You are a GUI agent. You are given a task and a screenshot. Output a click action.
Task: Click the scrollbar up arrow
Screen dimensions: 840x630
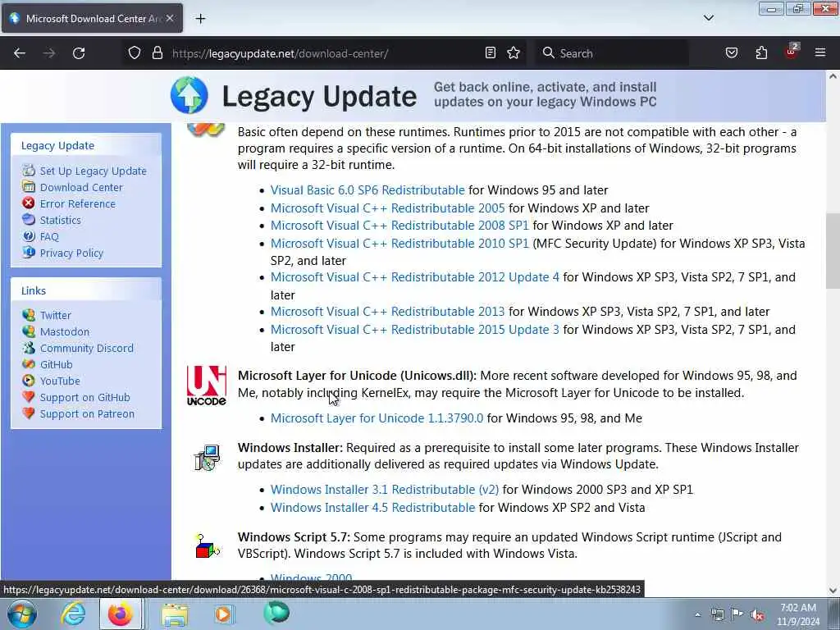coord(833,76)
